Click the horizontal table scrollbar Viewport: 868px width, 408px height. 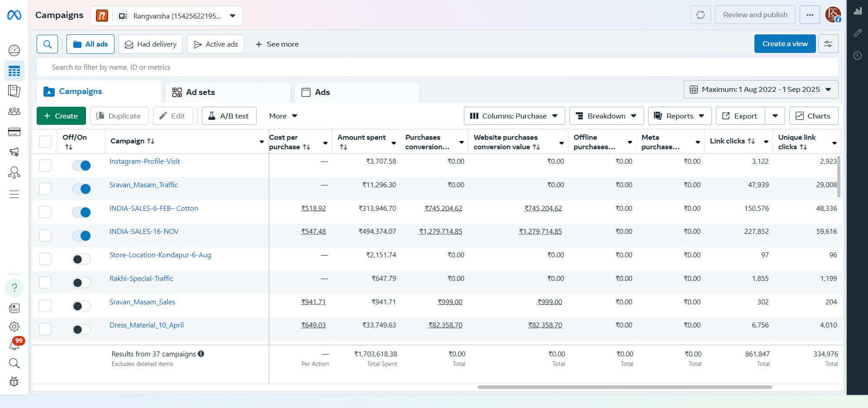coord(625,387)
